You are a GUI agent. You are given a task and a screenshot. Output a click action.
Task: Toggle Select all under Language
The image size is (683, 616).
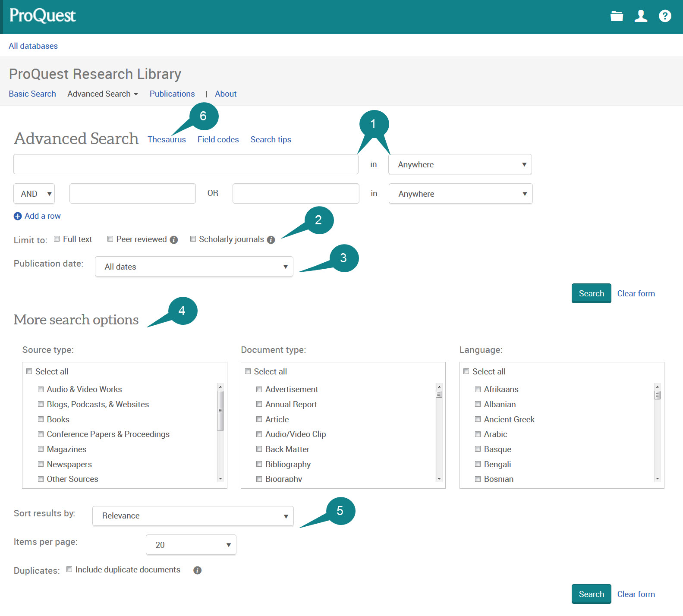pos(466,371)
